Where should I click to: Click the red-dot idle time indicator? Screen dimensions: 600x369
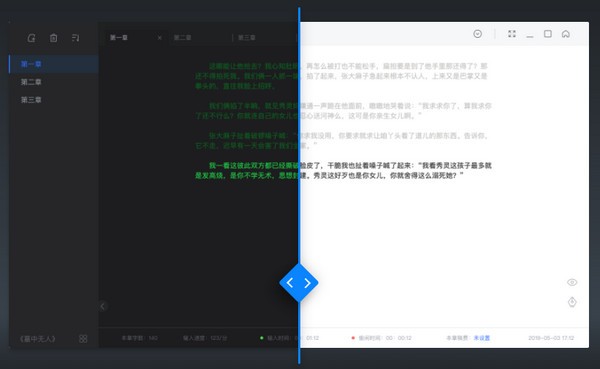coord(382,338)
